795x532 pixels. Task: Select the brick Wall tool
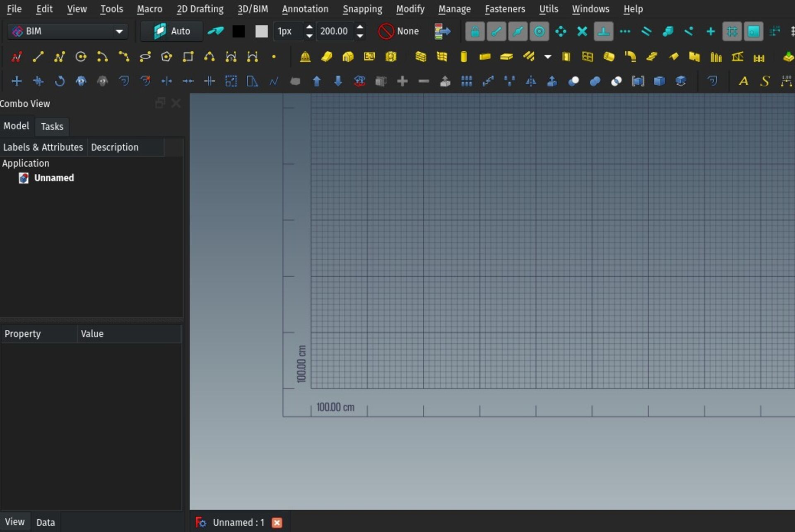point(421,57)
